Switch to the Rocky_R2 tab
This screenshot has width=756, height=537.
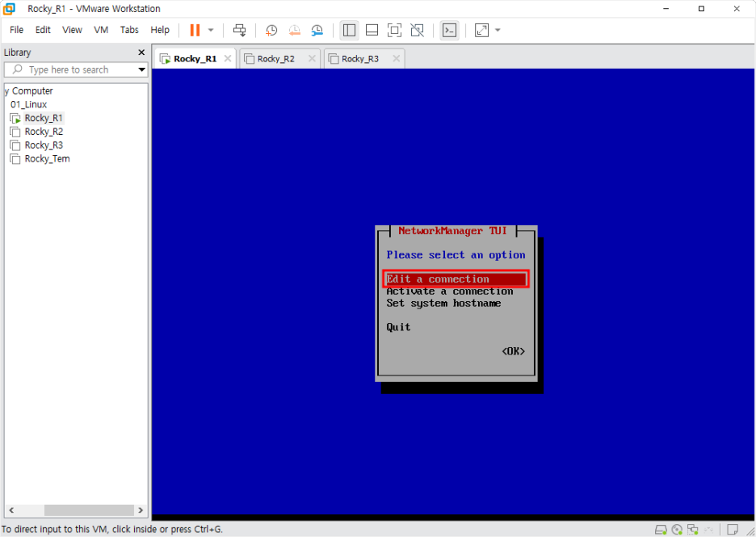pyautogui.click(x=275, y=59)
